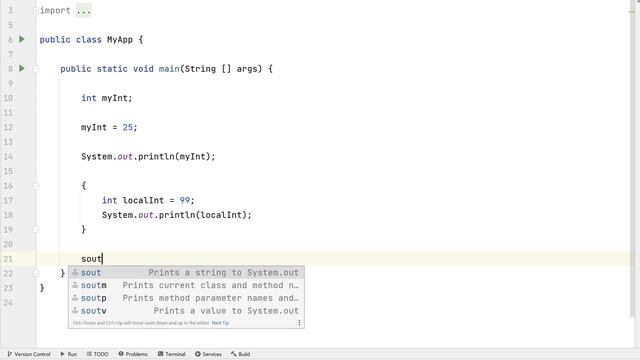Click the method end fold marker at line 22

36,273
